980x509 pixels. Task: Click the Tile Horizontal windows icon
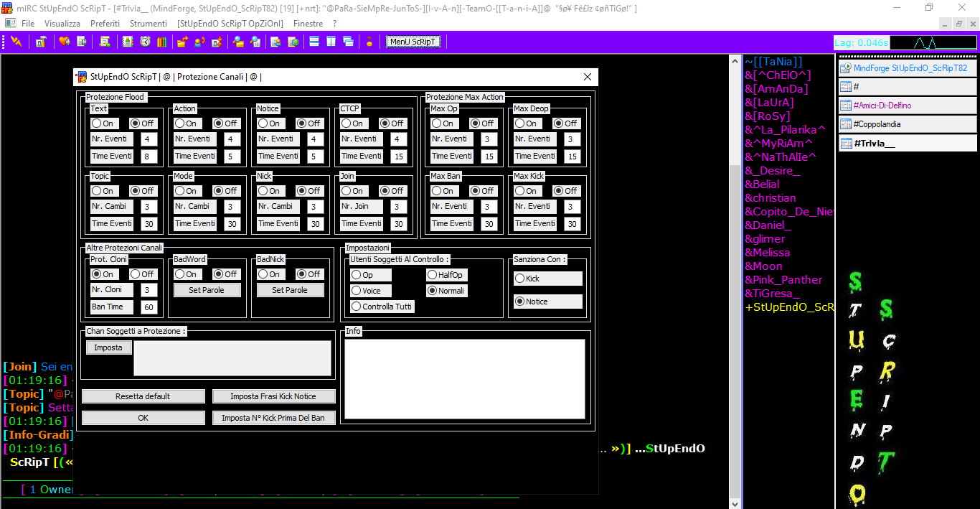(x=314, y=42)
